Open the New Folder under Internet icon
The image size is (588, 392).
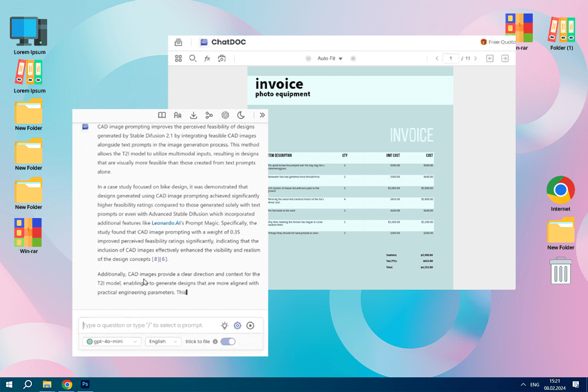coord(560,234)
